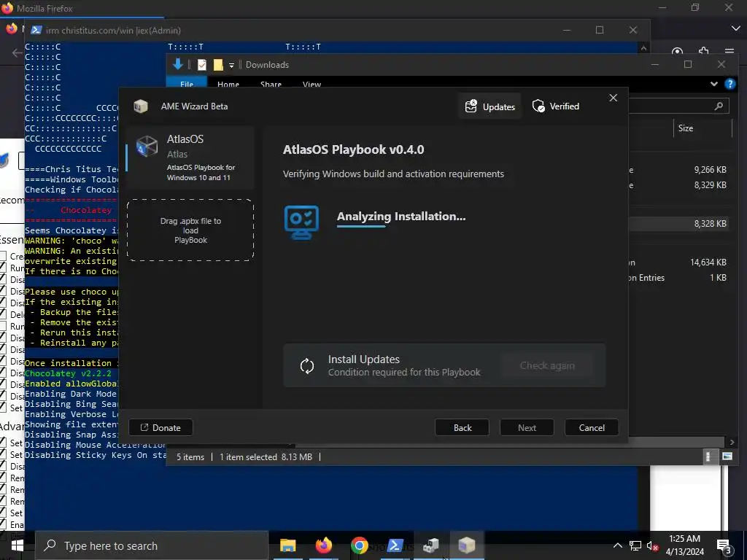The width and height of the screenshot is (747, 560).
Task: Select the AtlasOS playbook entry
Action: 190,157
